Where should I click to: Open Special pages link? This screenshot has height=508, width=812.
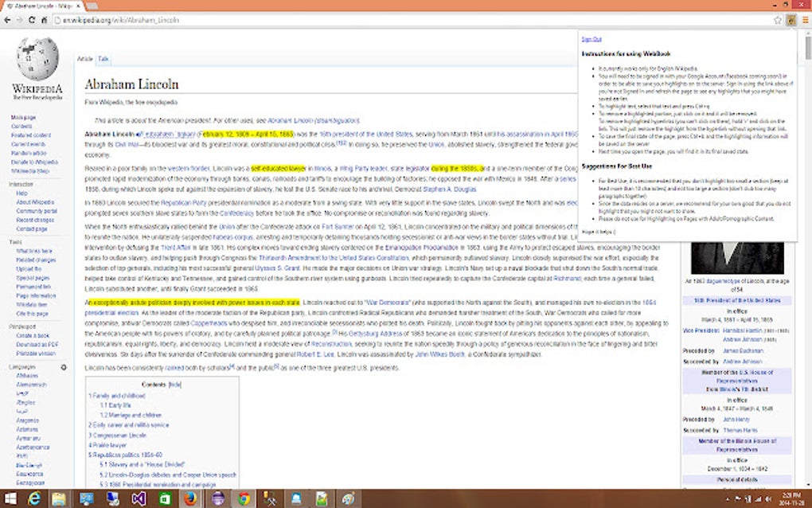coord(33,278)
